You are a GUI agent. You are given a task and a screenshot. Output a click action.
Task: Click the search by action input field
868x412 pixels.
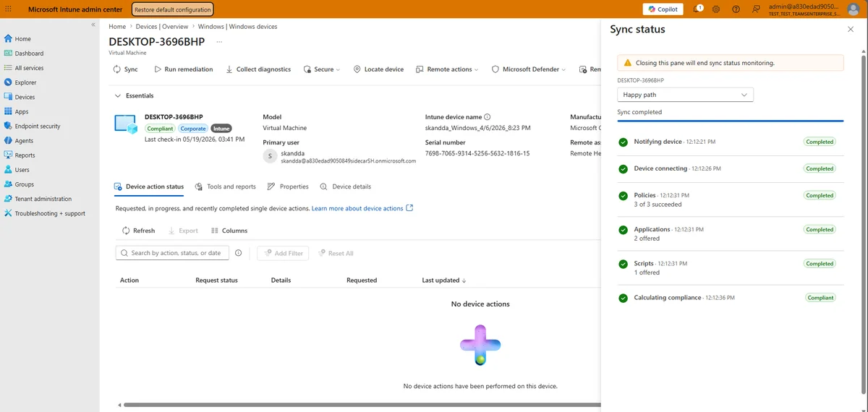pyautogui.click(x=172, y=253)
